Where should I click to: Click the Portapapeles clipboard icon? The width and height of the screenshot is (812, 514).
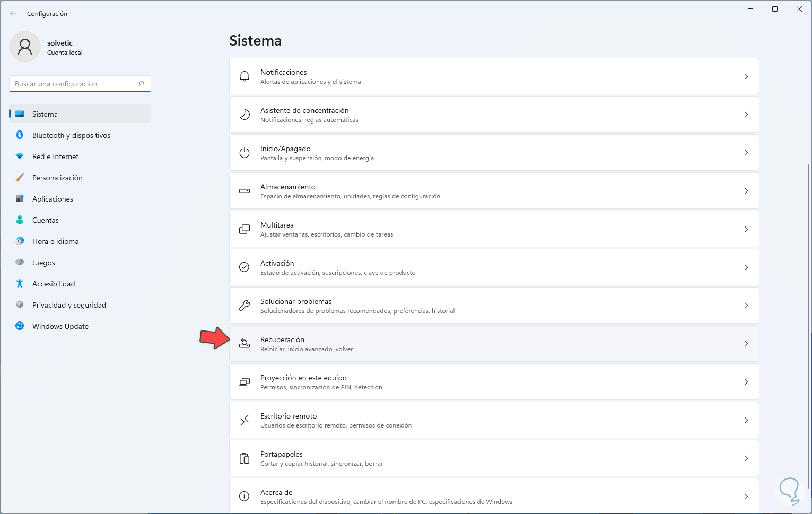pos(245,458)
